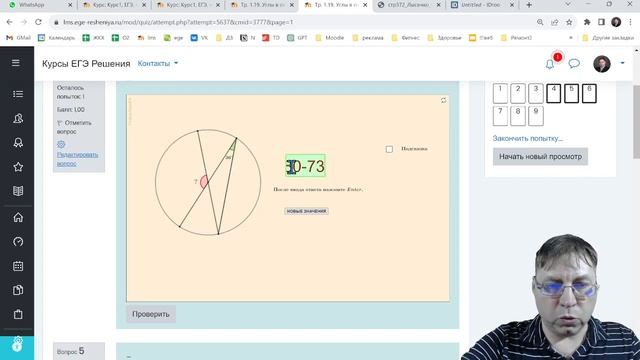Go to Home via the sidebar house icon

click(x=18, y=217)
